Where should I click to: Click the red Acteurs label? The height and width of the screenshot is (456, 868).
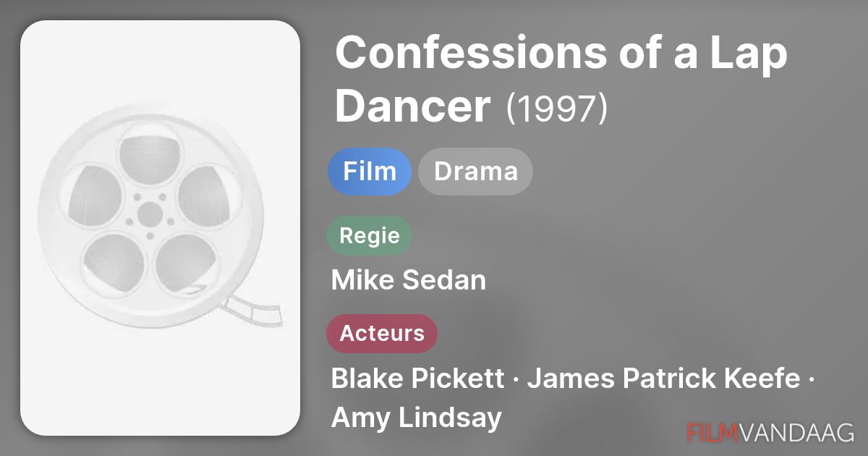[382, 333]
